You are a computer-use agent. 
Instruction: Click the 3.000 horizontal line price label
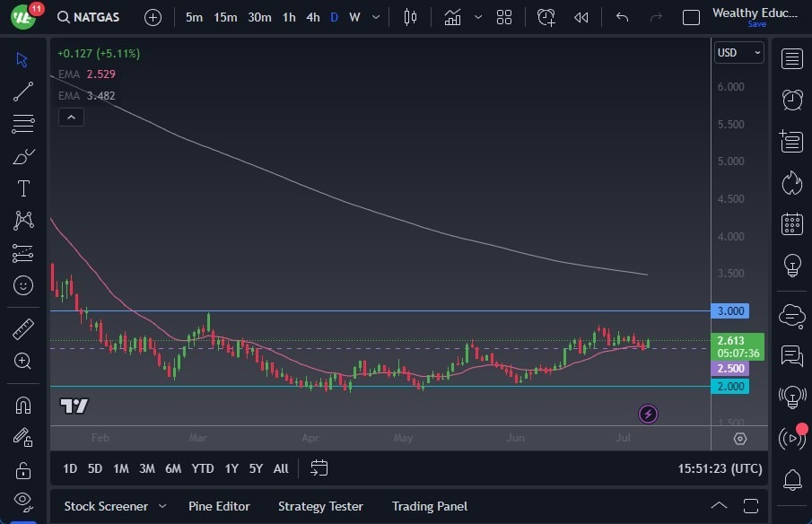pos(730,311)
